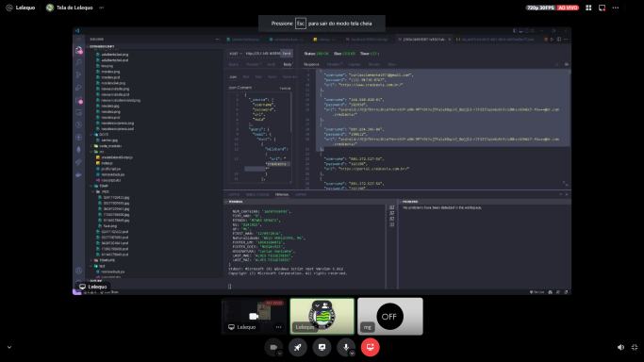Open the Explorer view icon
The width and height of the screenshot is (644, 362).
point(78,50)
